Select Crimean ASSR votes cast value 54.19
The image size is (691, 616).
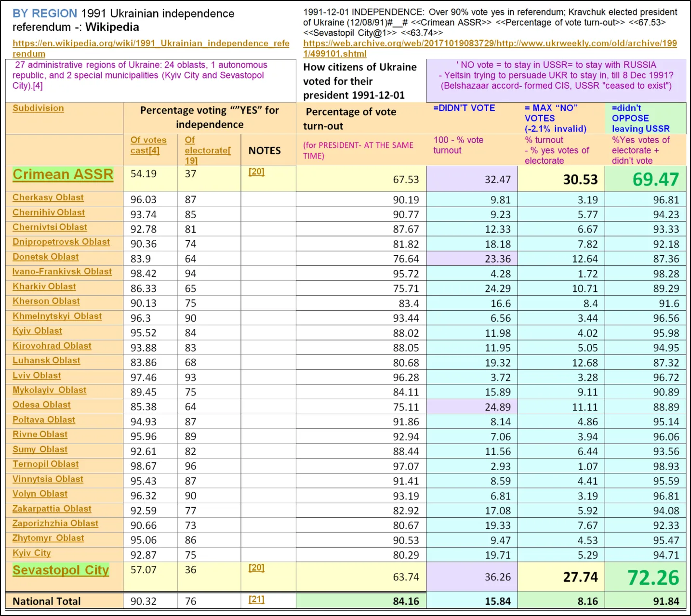pos(144,174)
